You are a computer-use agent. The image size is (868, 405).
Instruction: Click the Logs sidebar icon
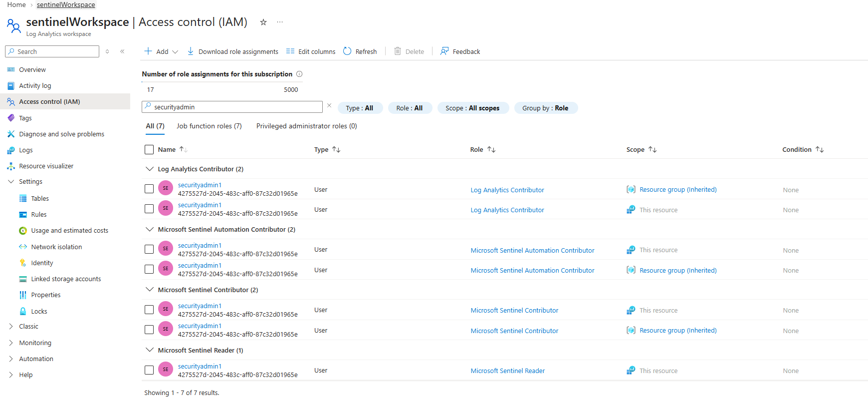point(11,150)
